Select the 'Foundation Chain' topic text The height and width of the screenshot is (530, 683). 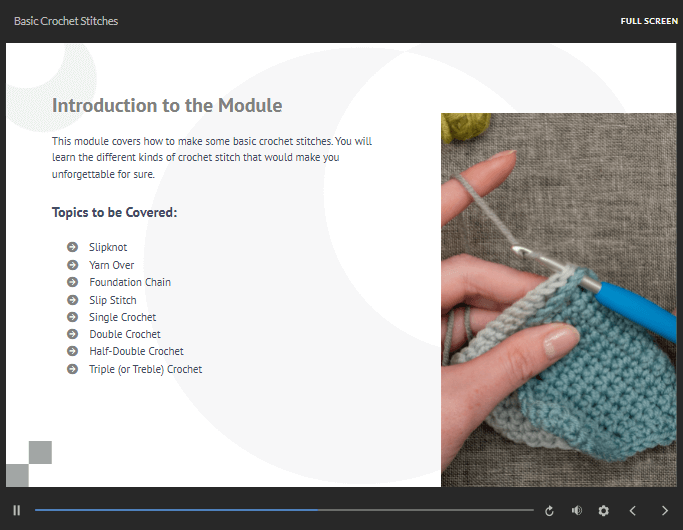point(130,282)
